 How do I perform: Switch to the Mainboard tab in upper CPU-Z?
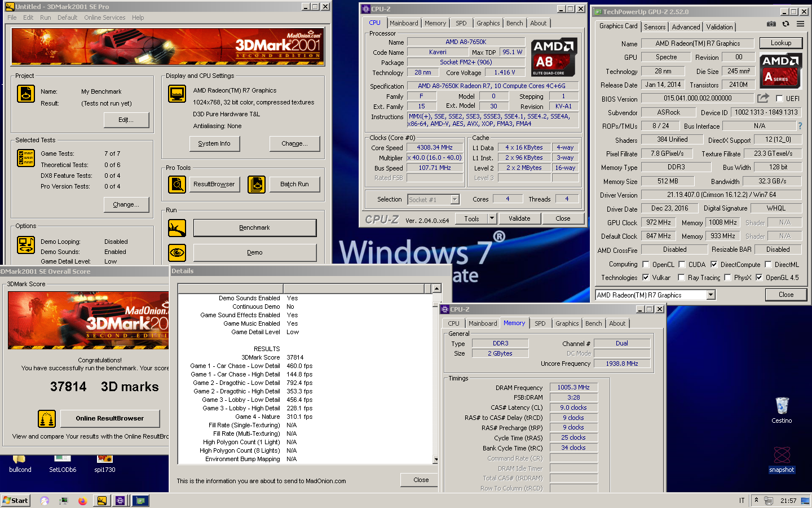click(x=404, y=23)
